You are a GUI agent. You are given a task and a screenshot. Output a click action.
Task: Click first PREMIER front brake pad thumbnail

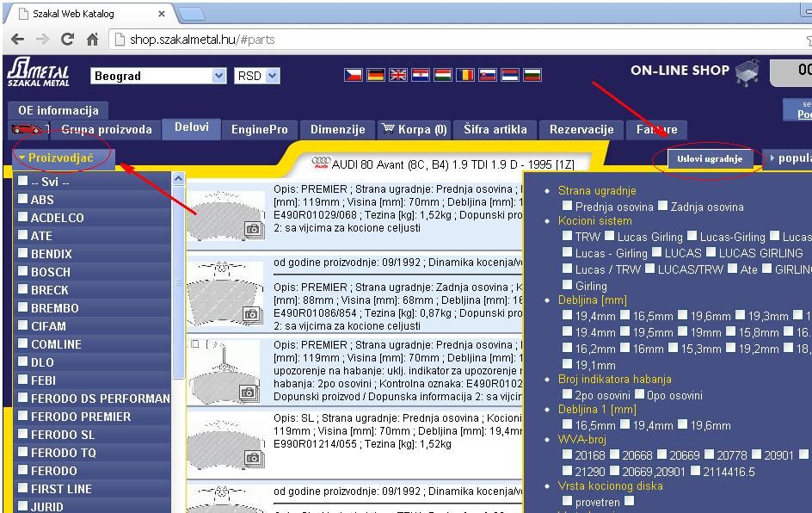pyautogui.click(x=226, y=215)
